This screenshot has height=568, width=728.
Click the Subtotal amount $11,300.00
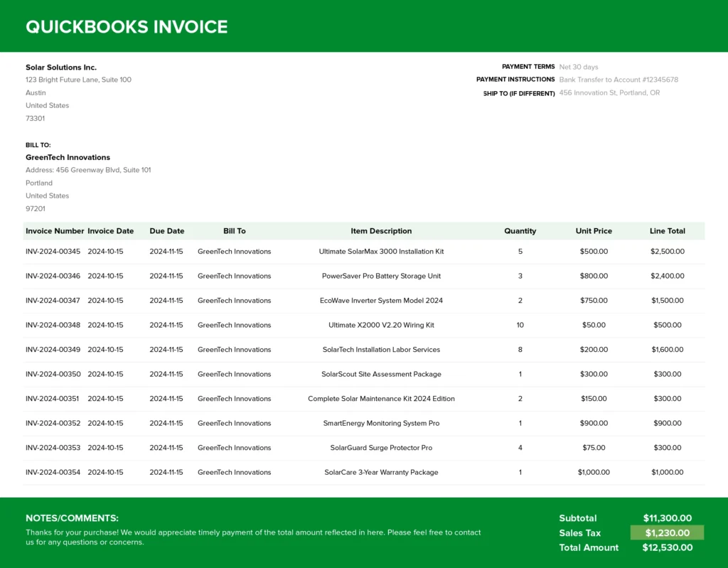(x=667, y=518)
